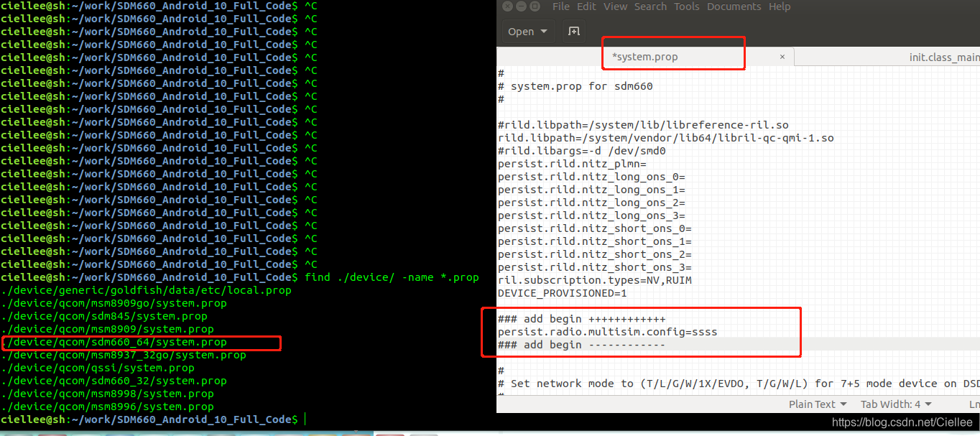The width and height of the screenshot is (980, 436).
Task: Click the last terminal prompt with the cursor
Action: (x=153, y=419)
